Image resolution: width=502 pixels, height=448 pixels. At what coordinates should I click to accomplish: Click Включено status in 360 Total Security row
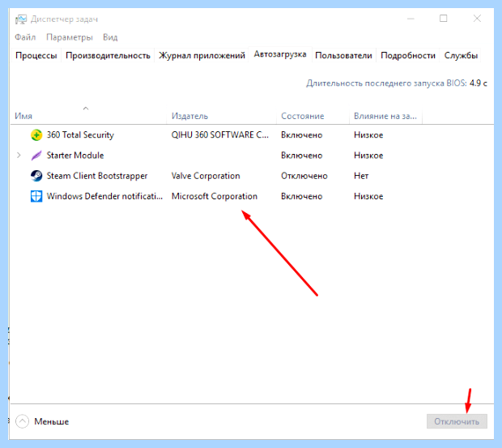[301, 134]
